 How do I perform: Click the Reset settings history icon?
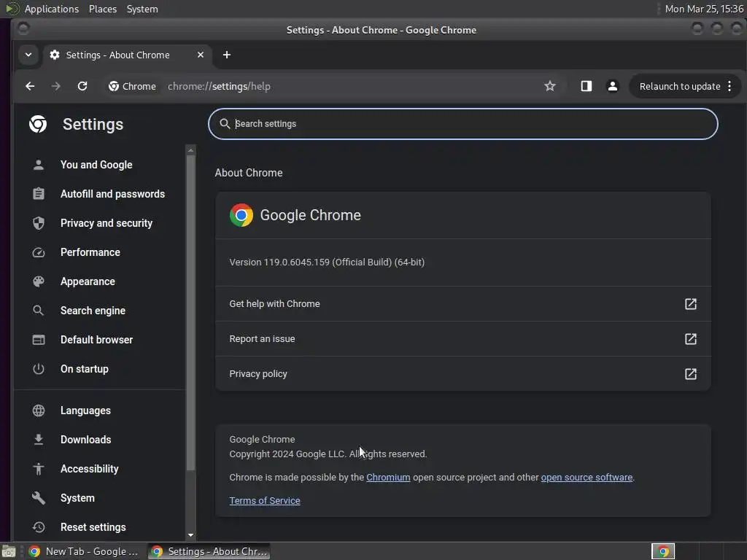click(x=39, y=527)
